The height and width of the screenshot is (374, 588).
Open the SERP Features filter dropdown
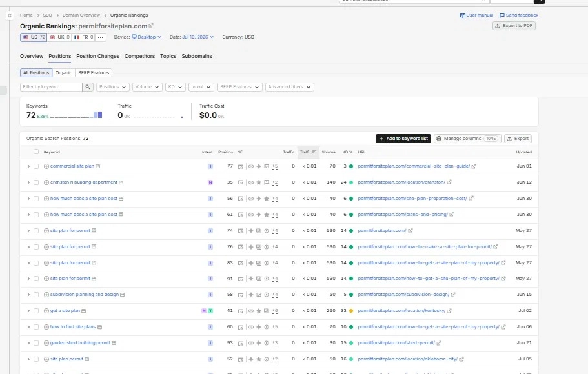[239, 87]
